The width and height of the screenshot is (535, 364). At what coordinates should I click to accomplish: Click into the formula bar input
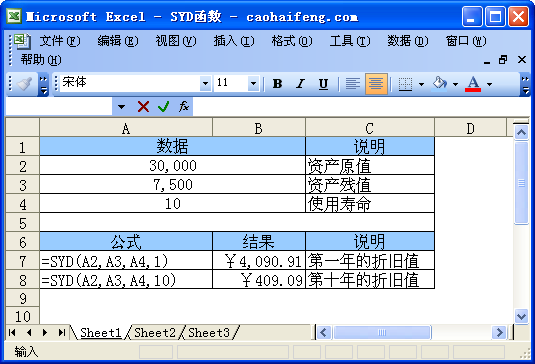click(x=361, y=107)
